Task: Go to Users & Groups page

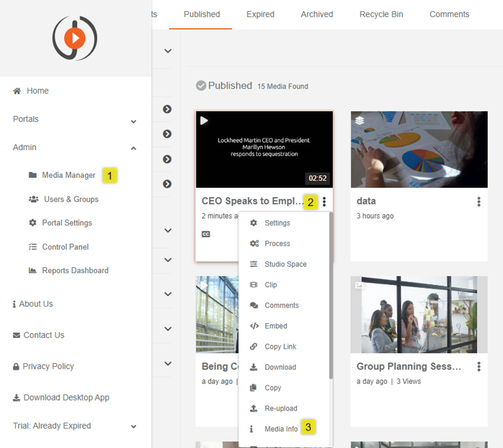Action: coord(70,199)
